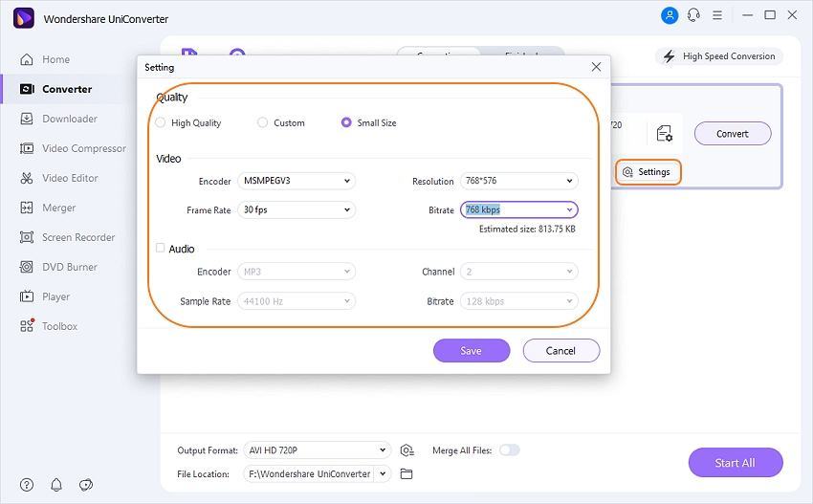Open the Channel dropdown
This screenshot has width=813, height=504.
(x=519, y=272)
